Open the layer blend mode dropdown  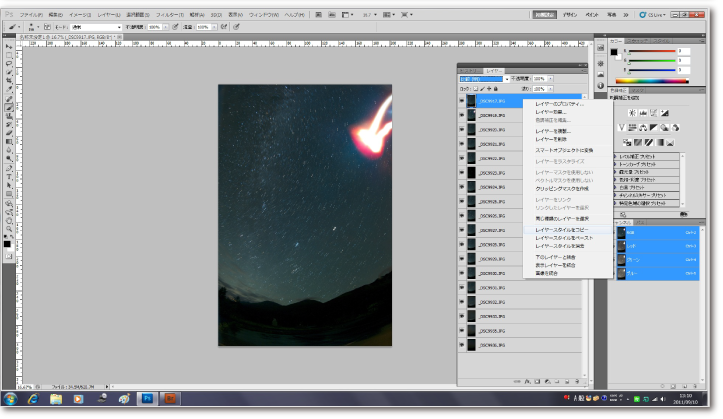click(482, 78)
